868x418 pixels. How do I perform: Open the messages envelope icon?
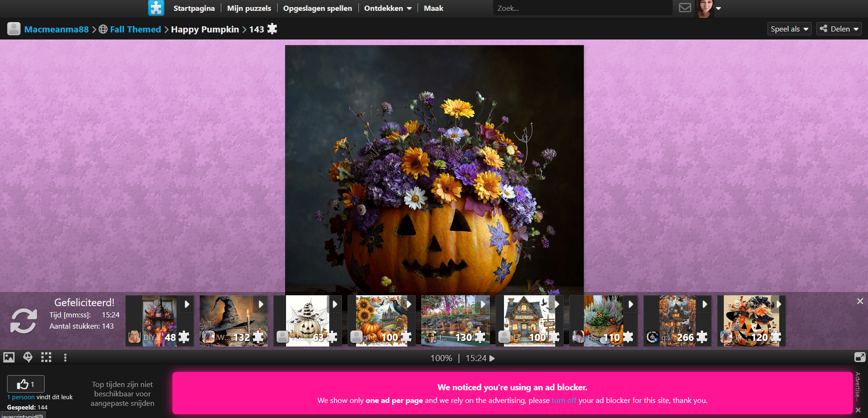pyautogui.click(x=685, y=8)
